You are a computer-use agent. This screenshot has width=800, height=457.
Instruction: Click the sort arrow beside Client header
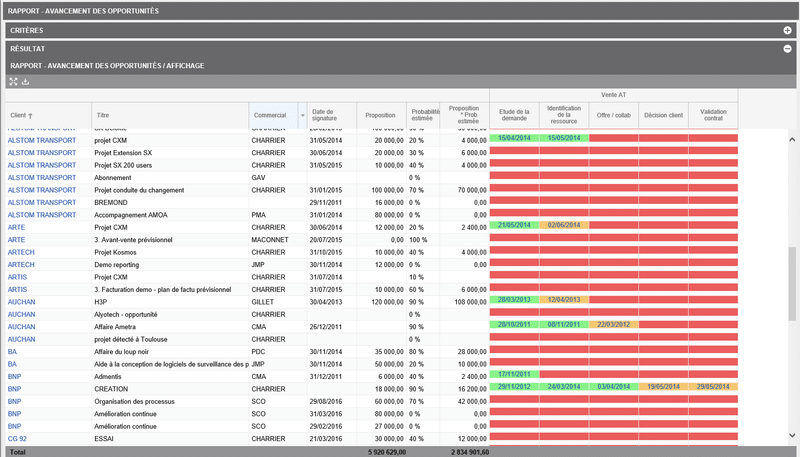(30, 116)
